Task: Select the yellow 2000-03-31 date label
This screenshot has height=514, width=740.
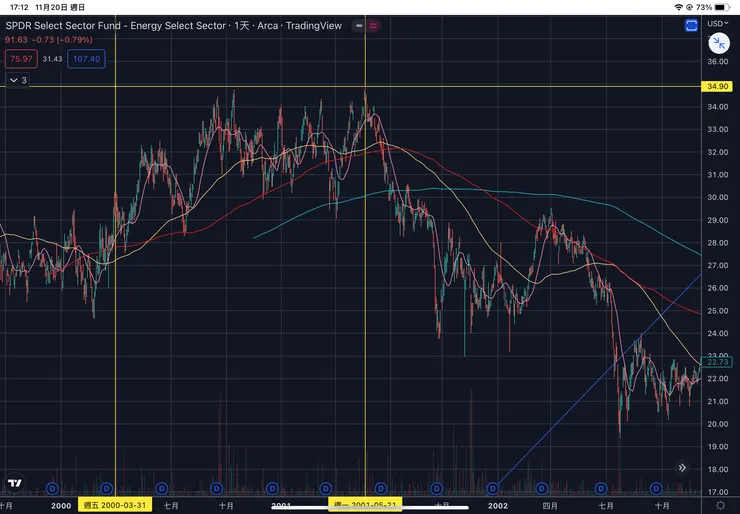Action: (115, 506)
